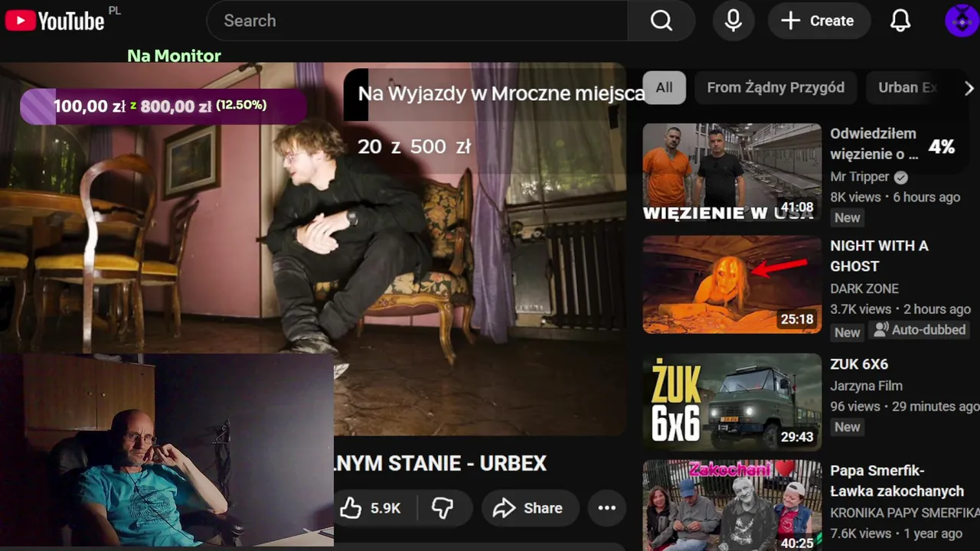The width and height of the screenshot is (980, 551).
Task: Open the more actions ellipsis button
Action: (x=606, y=508)
